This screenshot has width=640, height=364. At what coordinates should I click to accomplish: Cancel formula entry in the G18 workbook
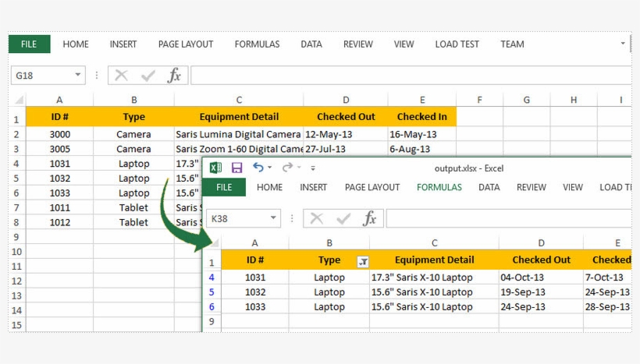(x=121, y=76)
